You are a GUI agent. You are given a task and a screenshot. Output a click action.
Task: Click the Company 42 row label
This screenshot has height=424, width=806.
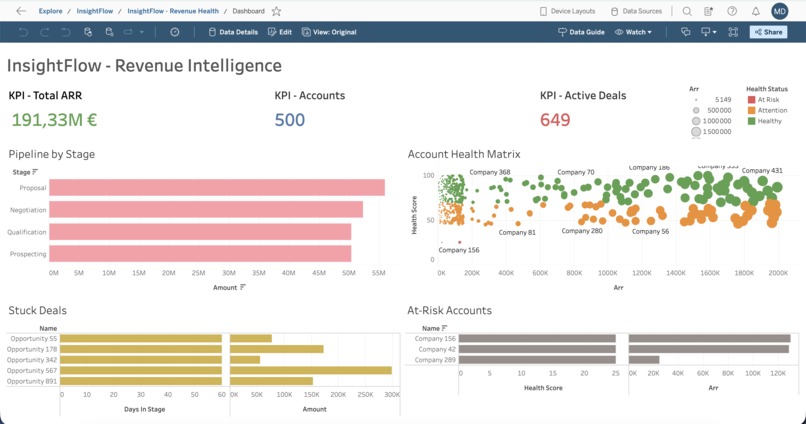[437, 349]
